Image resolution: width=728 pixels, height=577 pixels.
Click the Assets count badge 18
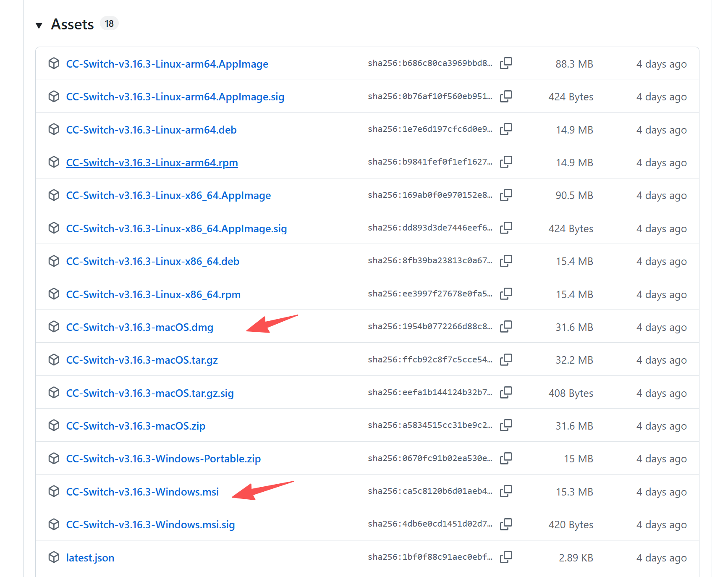click(x=109, y=24)
